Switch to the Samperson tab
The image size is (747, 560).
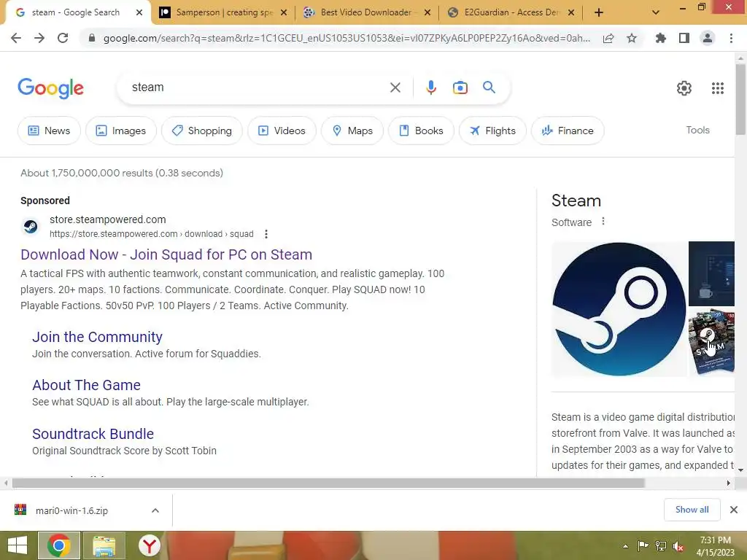coord(223,13)
